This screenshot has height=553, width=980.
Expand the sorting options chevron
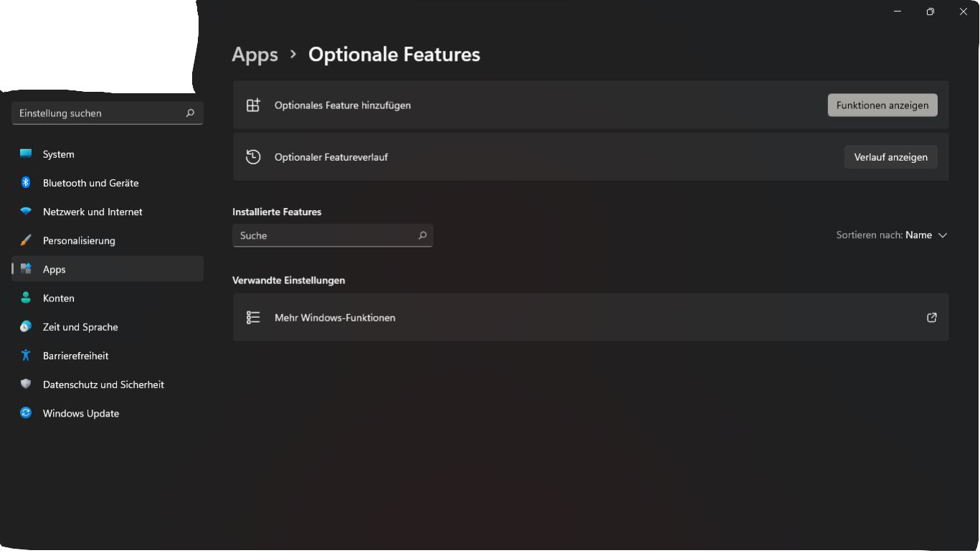943,235
